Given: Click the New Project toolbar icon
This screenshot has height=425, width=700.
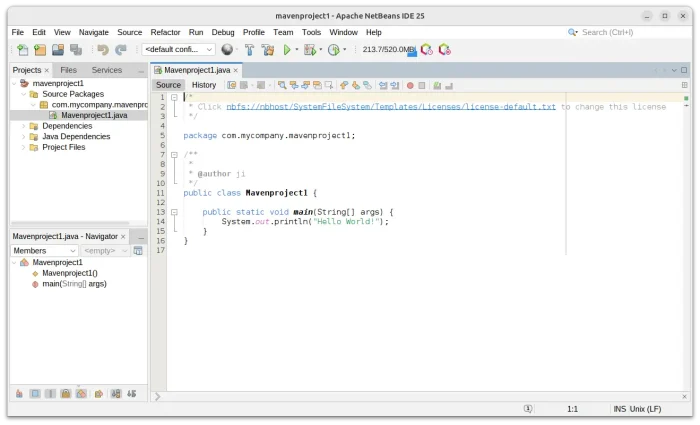Looking at the screenshot, I should pyautogui.click(x=40, y=50).
